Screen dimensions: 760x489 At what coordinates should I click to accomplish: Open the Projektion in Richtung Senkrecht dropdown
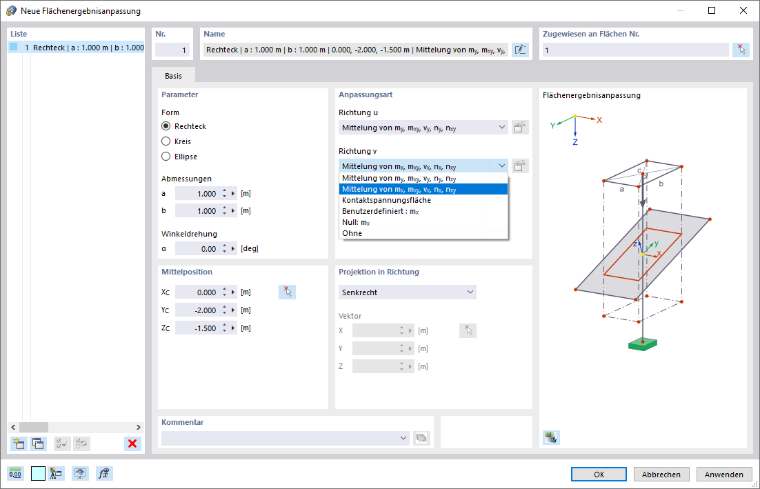click(407, 292)
